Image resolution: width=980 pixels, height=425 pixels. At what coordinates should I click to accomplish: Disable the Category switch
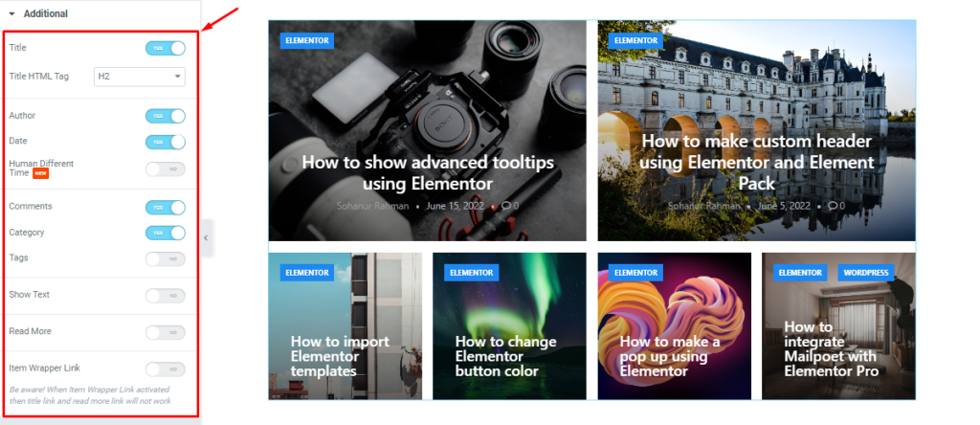(x=166, y=234)
